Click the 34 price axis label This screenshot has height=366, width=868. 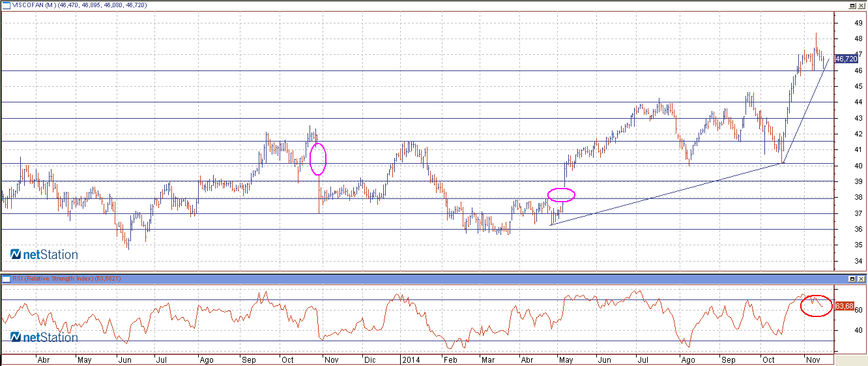point(858,261)
